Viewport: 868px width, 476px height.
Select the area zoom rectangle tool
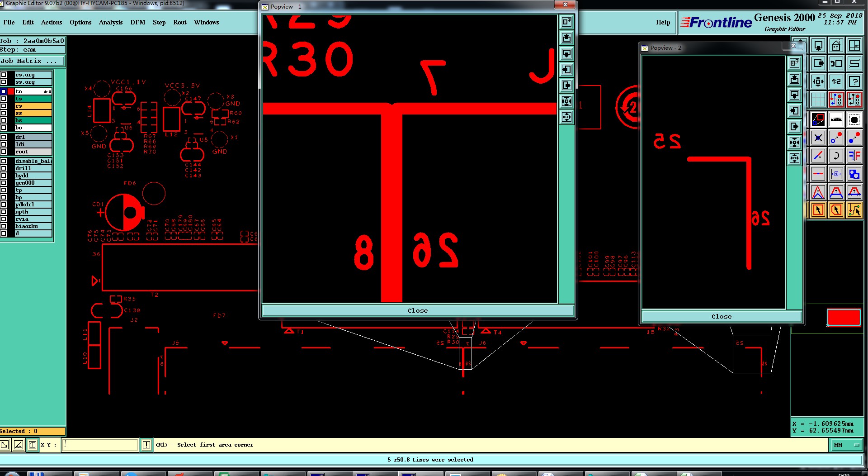[x=818, y=120]
